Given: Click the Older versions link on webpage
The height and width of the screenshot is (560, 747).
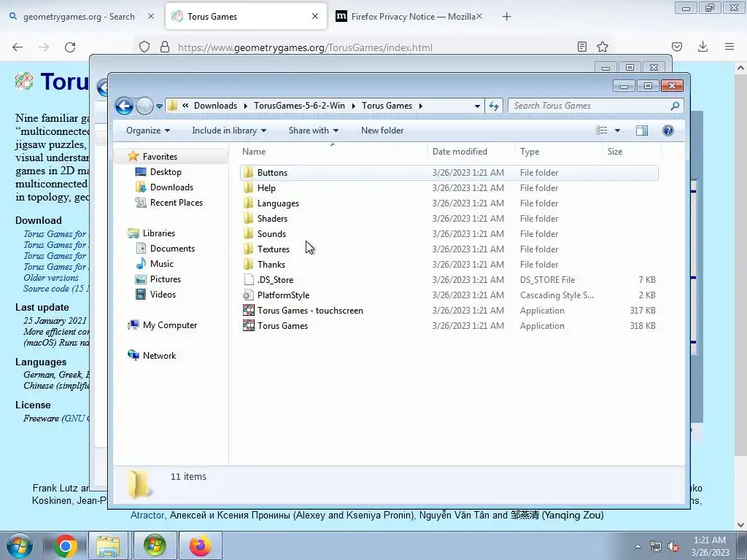Looking at the screenshot, I should [x=51, y=278].
